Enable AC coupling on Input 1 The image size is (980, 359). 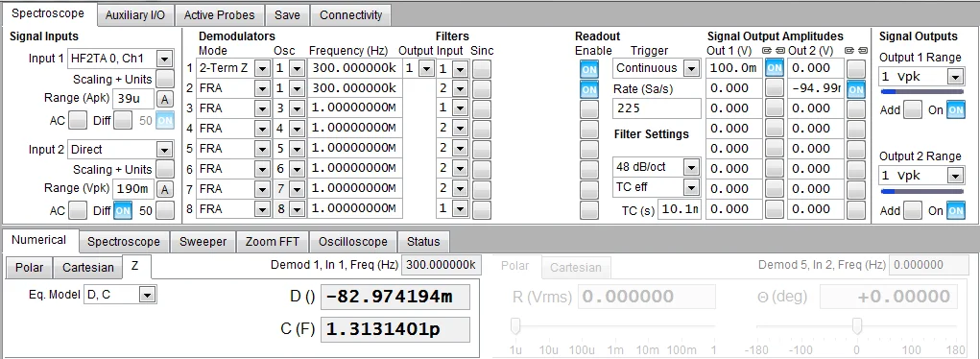[x=77, y=120]
